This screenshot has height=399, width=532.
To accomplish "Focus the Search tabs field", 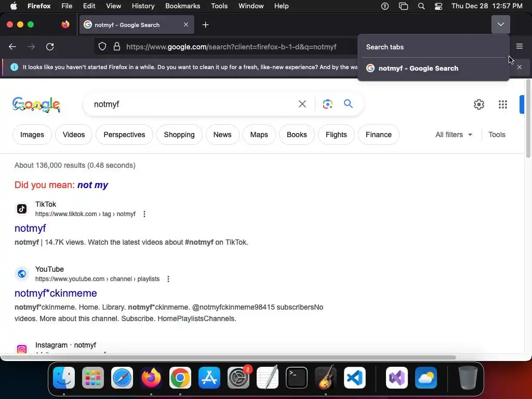I will [433, 47].
